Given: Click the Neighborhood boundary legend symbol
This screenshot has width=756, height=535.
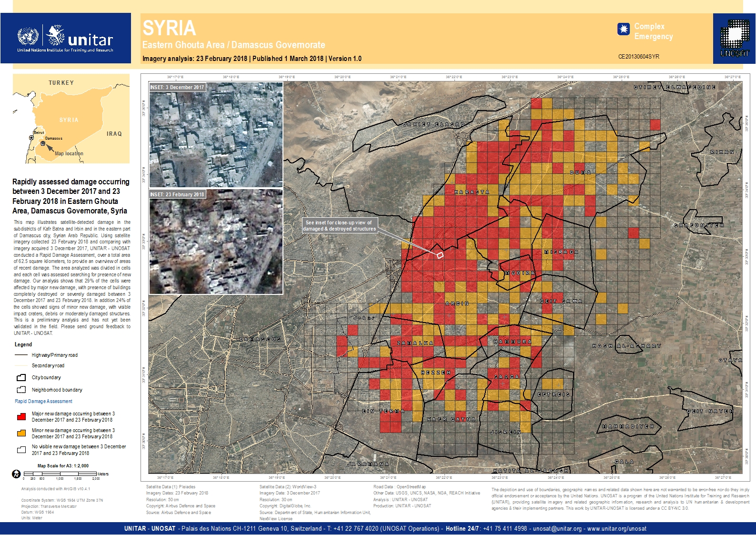Looking at the screenshot, I should [x=21, y=390].
